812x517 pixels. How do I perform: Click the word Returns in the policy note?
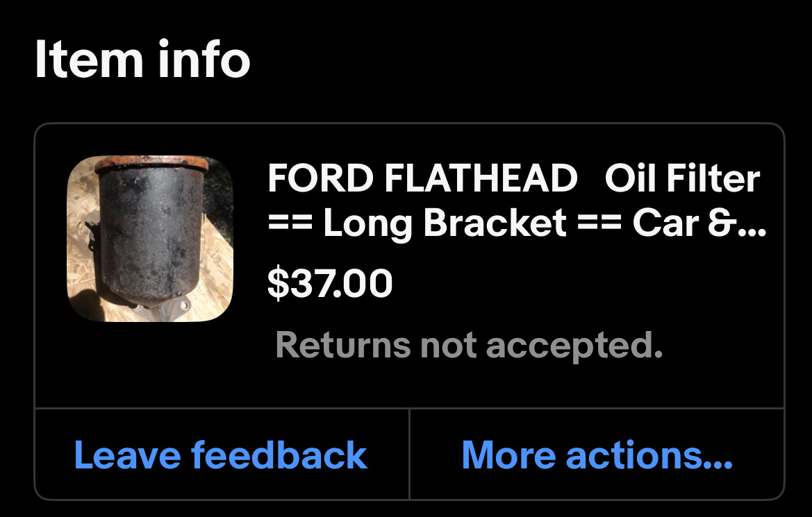[x=342, y=345]
